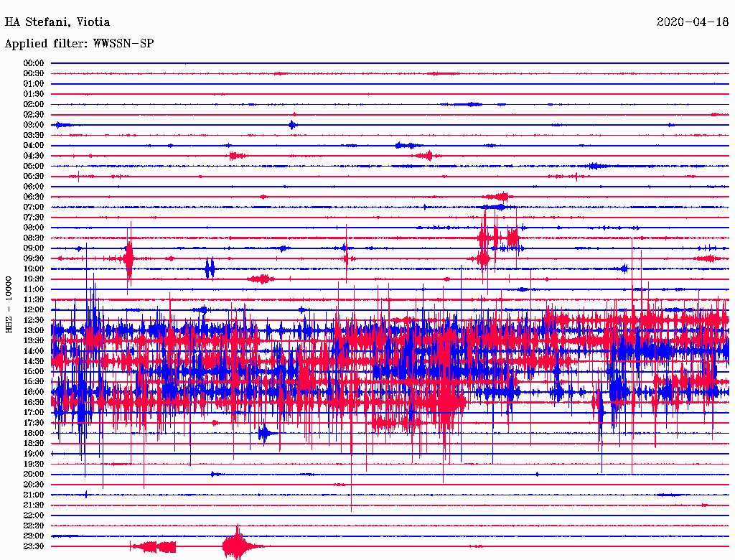The height and width of the screenshot is (560, 735).
Task: Click the 03:00 time label
Action: pyautogui.click(x=34, y=125)
